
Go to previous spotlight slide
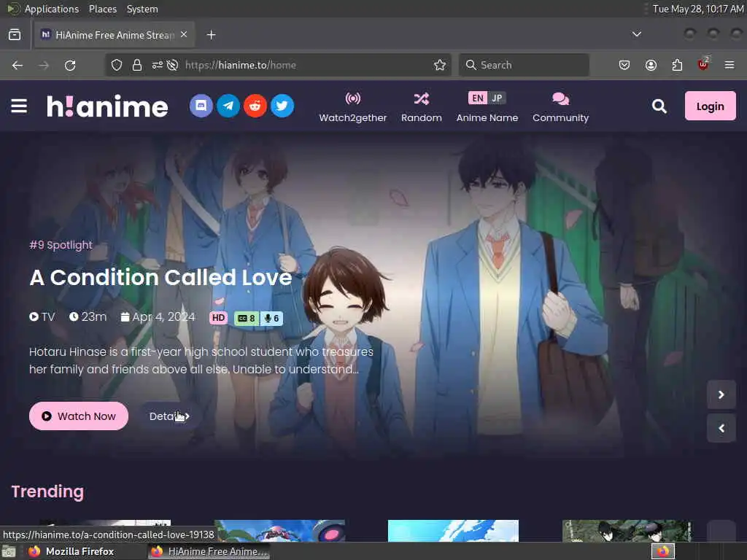721,429
